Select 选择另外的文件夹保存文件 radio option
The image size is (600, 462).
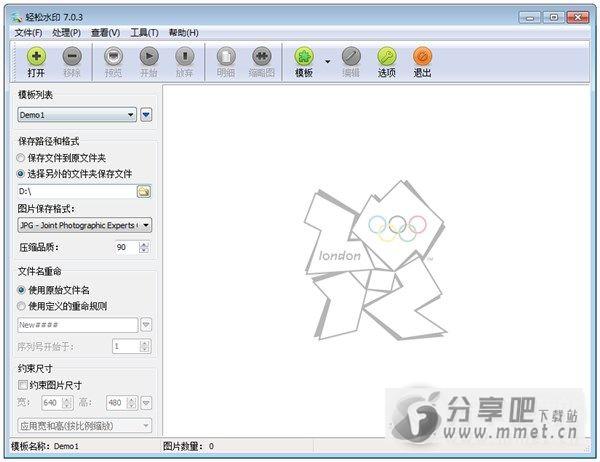(74, 174)
